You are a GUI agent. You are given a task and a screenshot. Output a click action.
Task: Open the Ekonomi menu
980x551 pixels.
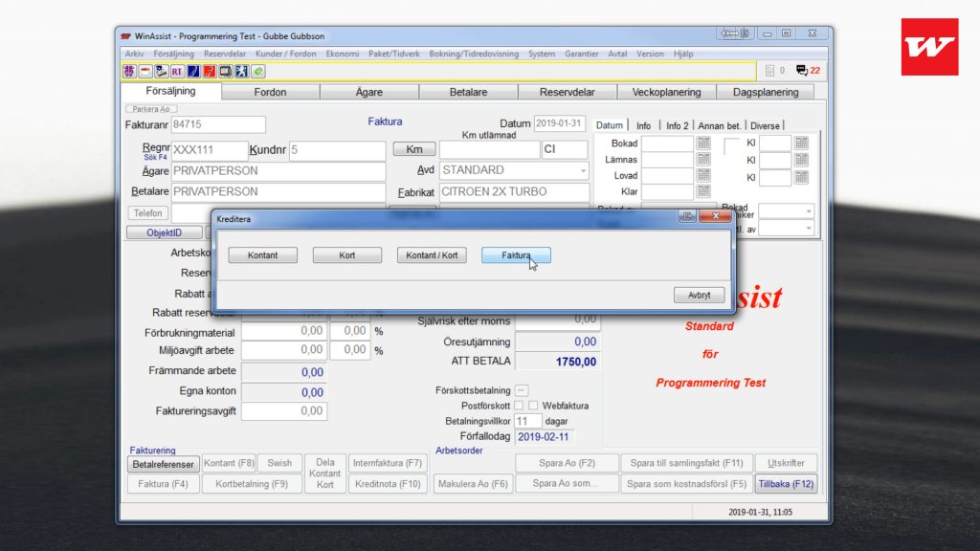[342, 54]
